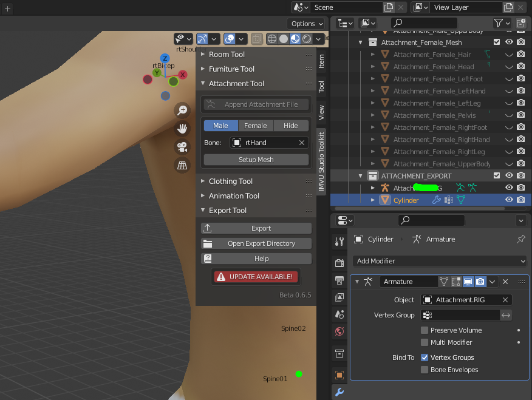The image size is (532, 400).
Task: Open the World properties globe tab
Action: 339,331
